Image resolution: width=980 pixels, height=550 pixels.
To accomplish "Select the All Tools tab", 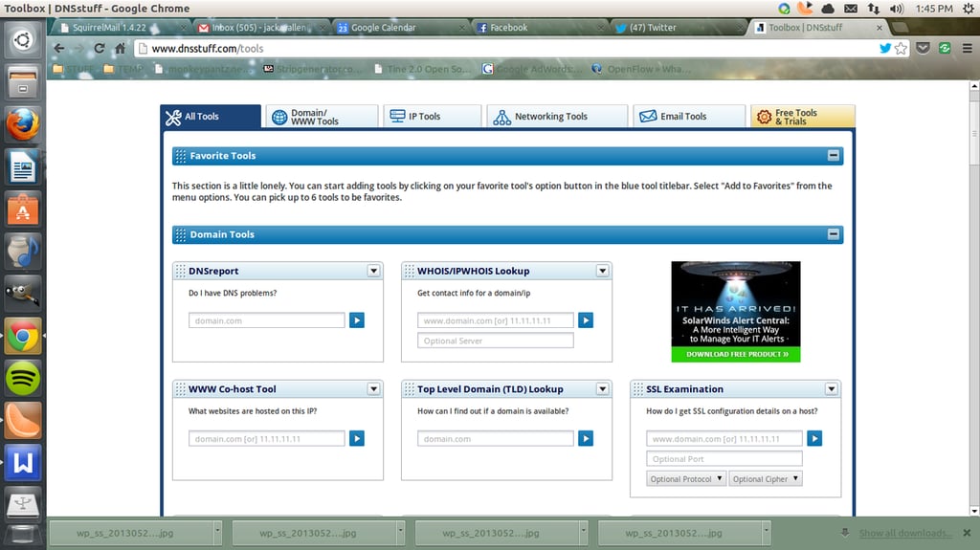I will click(211, 117).
